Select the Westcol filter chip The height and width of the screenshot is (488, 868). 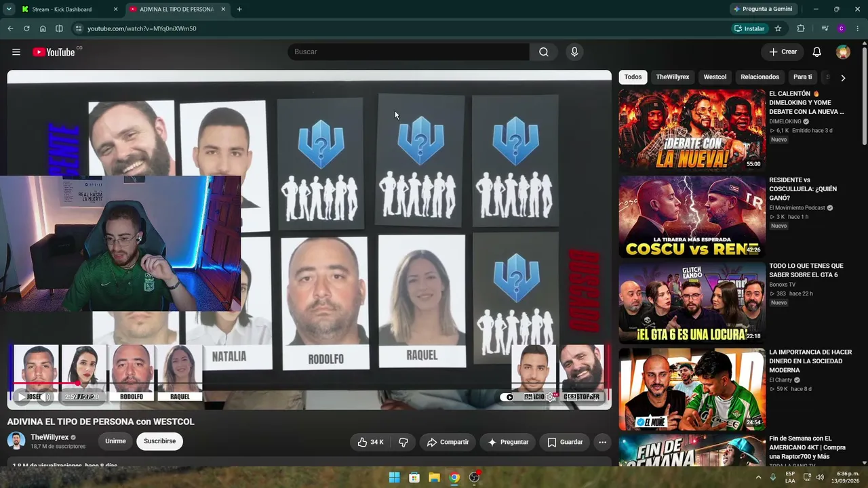[715, 77]
